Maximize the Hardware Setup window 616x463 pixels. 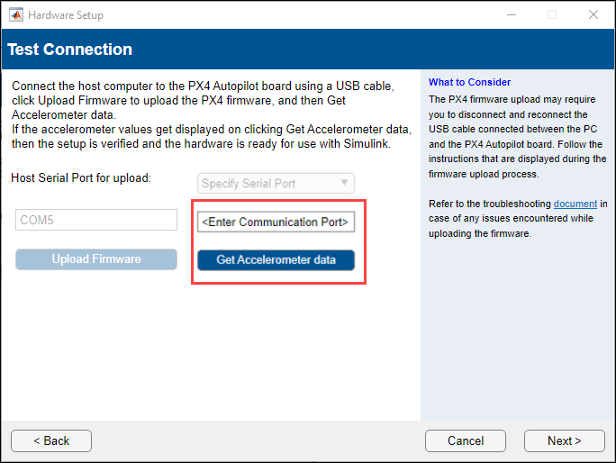[551, 15]
